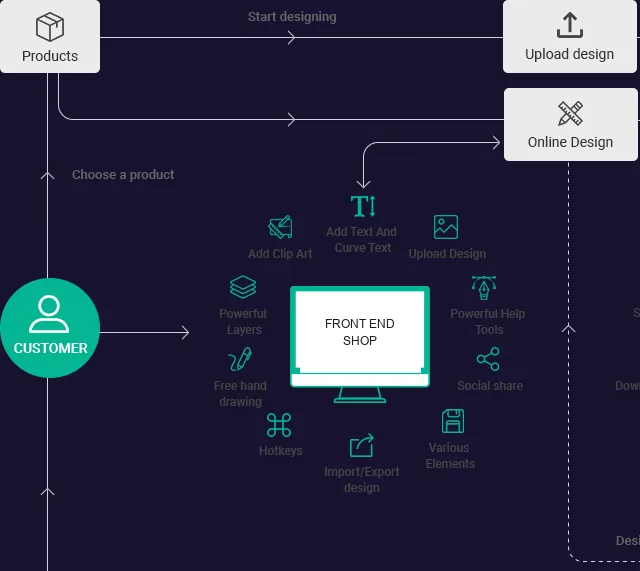Click the Add Clip Art icon
The height and width of the screenshot is (571, 640).
[x=280, y=227]
